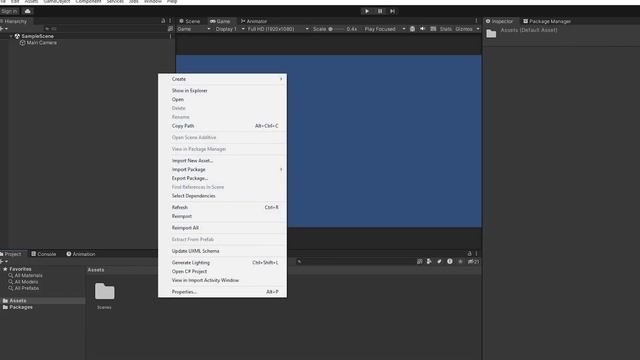Choose Import New Asset from the menu

coord(222,160)
